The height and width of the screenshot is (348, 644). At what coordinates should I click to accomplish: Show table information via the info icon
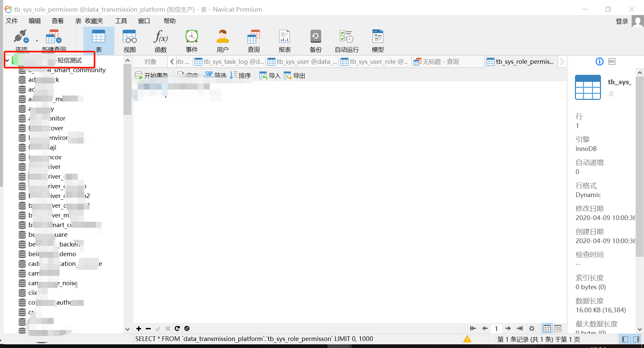599,61
